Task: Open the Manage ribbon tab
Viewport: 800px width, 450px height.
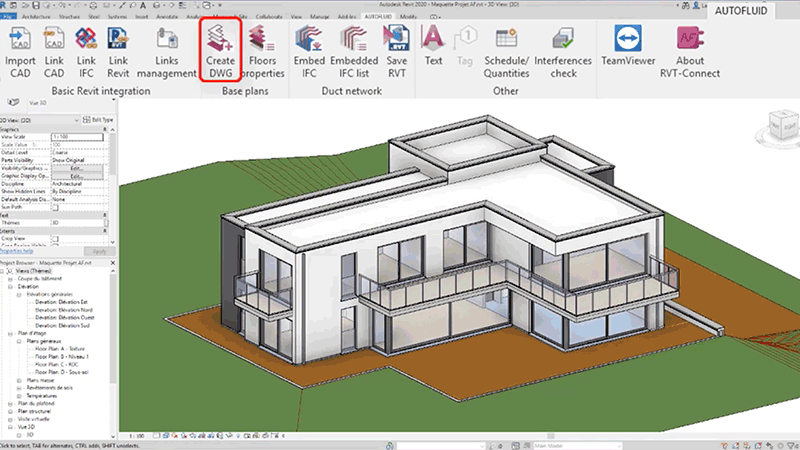Action: pyautogui.click(x=319, y=17)
